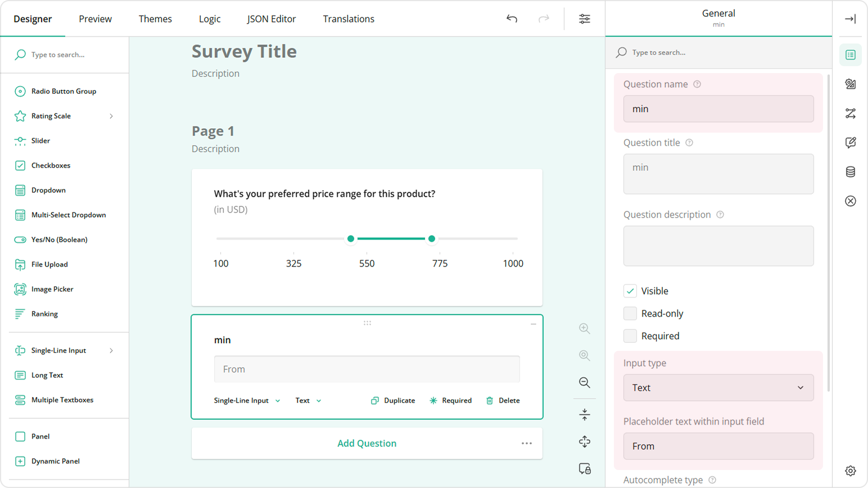The image size is (868, 488).
Task: Zoom in on the survey canvas
Action: [584, 328]
